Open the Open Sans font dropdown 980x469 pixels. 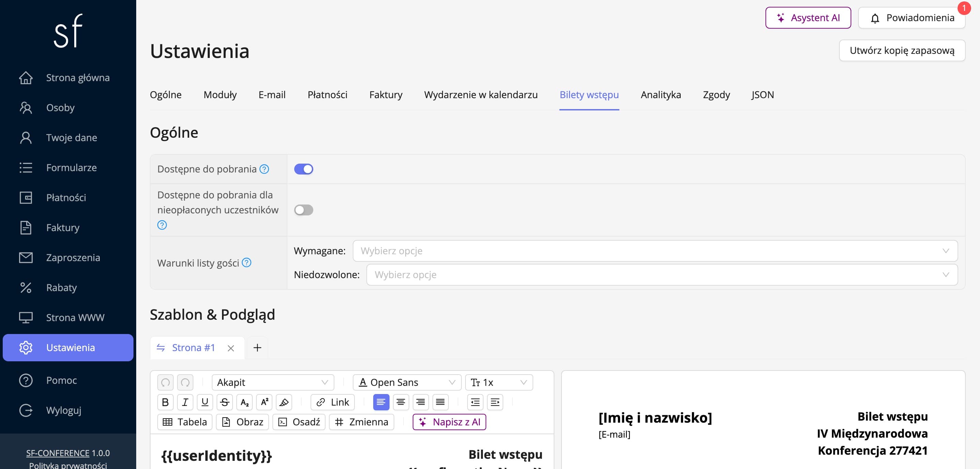(x=407, y=382)
